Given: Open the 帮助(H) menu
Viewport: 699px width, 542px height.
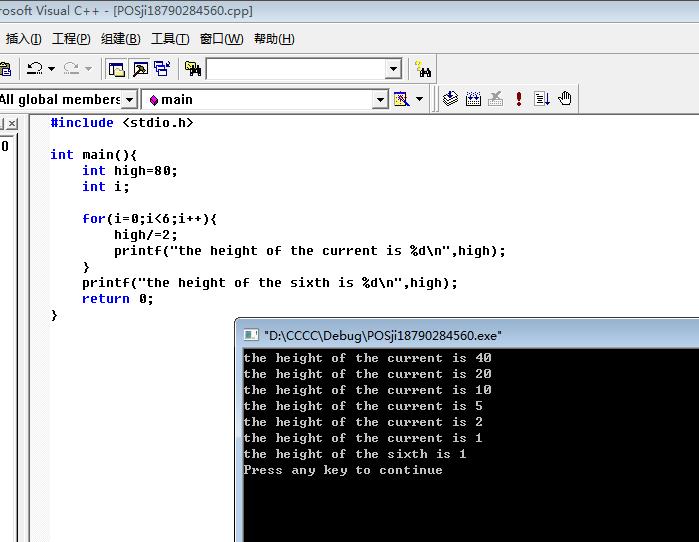Looking at the screenshot, I should tap(274, 39).
